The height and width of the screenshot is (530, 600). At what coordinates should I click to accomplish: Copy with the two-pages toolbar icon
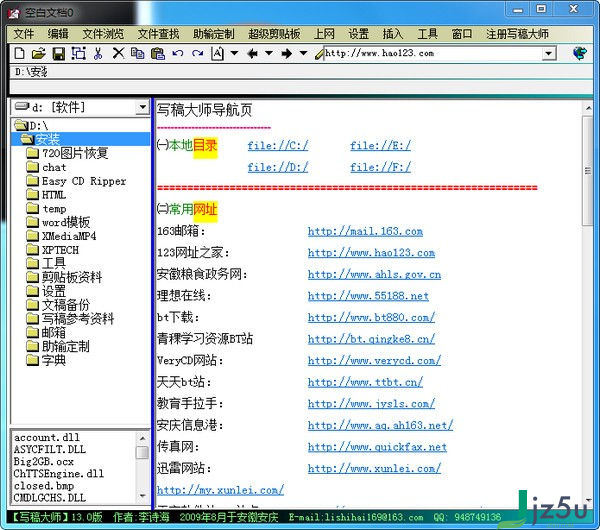coord(137,53)
